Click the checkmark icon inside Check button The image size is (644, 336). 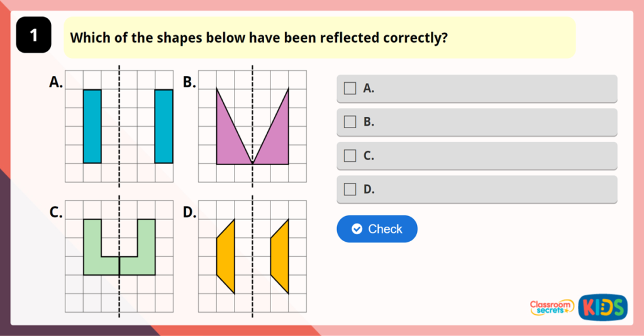tap(357, 229)
